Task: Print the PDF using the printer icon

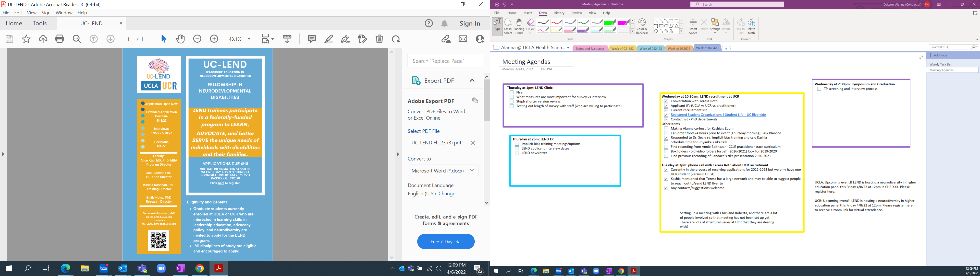Action: pos(60,39)
